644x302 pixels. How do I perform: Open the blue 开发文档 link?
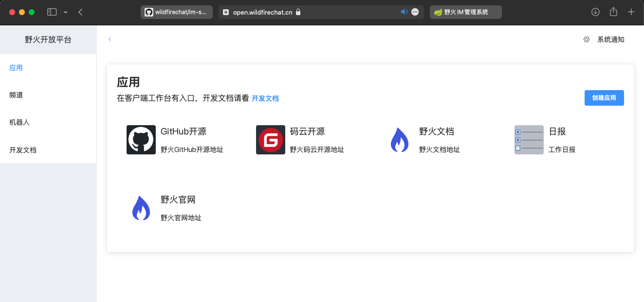coord(265,98)
